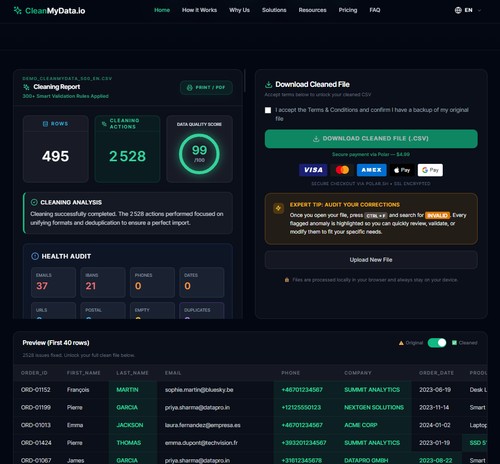The width and height of the screenshot is (500, 464).
Task: Select phone cell +12125550123
Action: [301, 407]
